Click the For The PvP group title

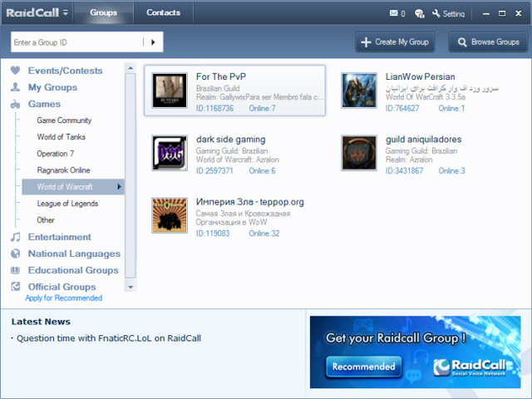[x=221, y=76]
